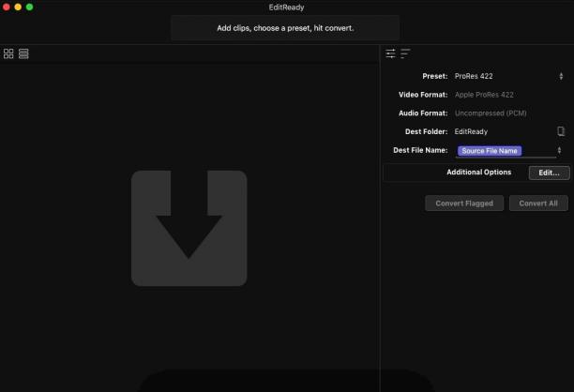Choose destination folder with the folder icon

point(561,131)
